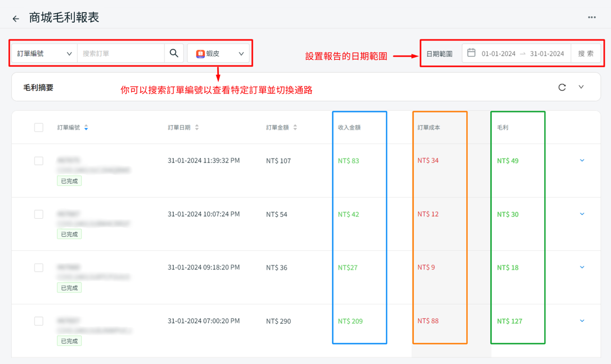Sort by 訂單編號 column arrows
The width and height of the screenshot is (611, 364).
(86, 127)
